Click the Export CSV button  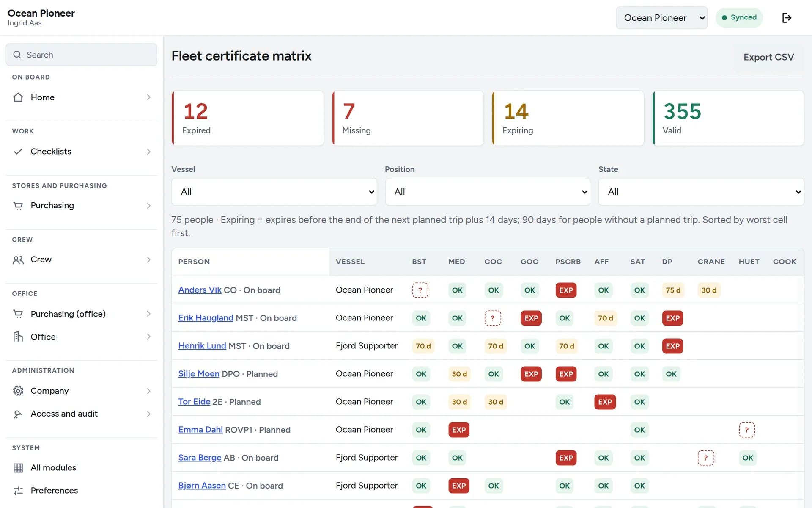(768, 57)
